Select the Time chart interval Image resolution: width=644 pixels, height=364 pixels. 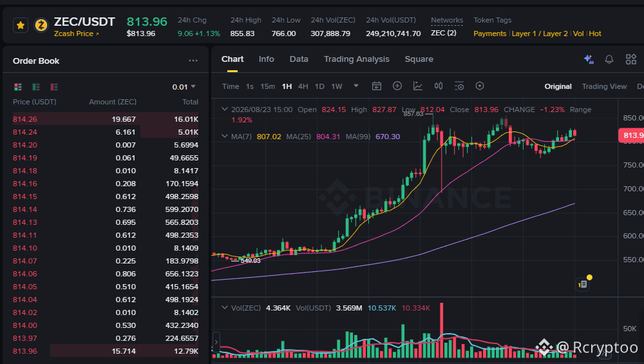(231, 86)
